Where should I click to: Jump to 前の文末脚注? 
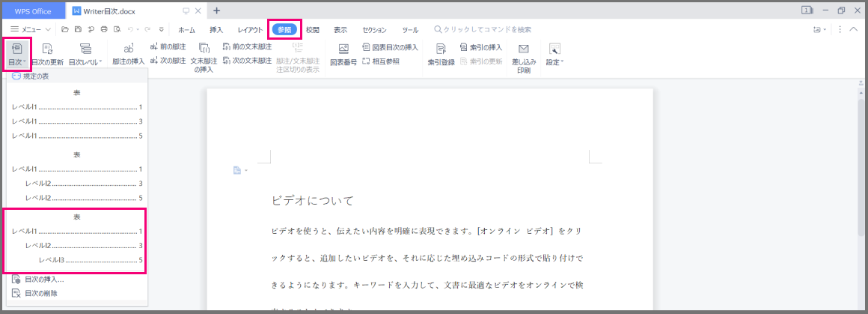tap(247, 46)
